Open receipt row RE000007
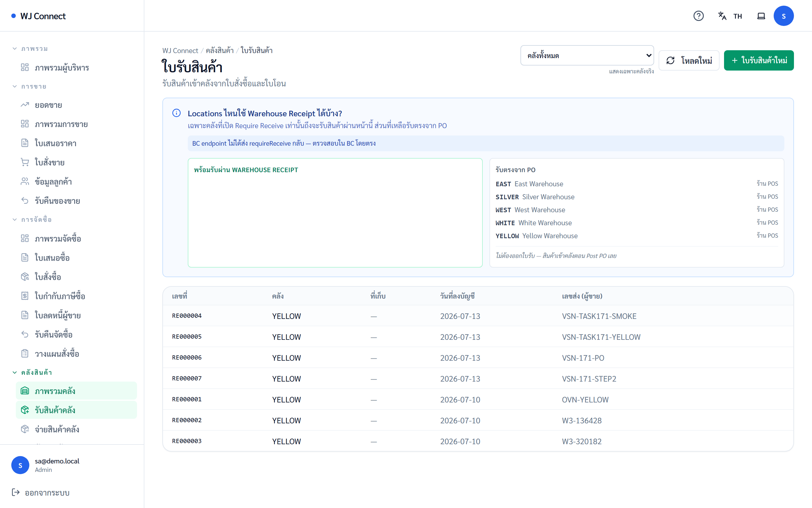This screenshot has height=508, width=812. tap(478, 378)
